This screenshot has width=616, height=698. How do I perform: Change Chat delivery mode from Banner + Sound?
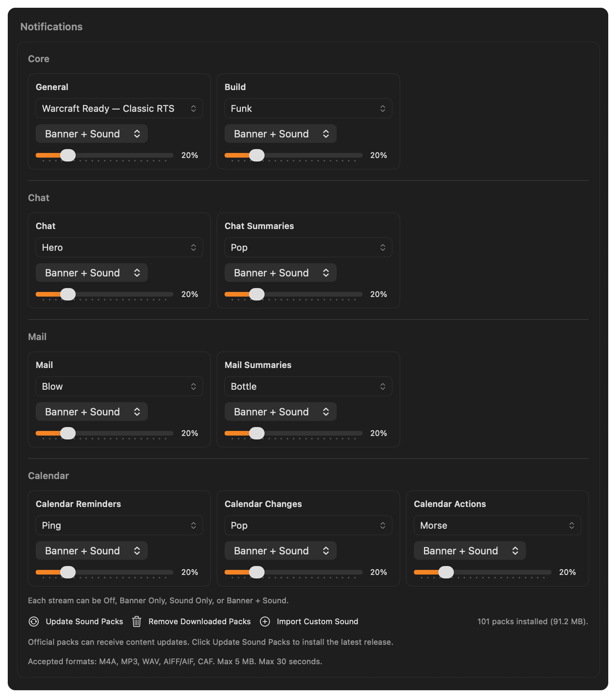tap(92, 273)
